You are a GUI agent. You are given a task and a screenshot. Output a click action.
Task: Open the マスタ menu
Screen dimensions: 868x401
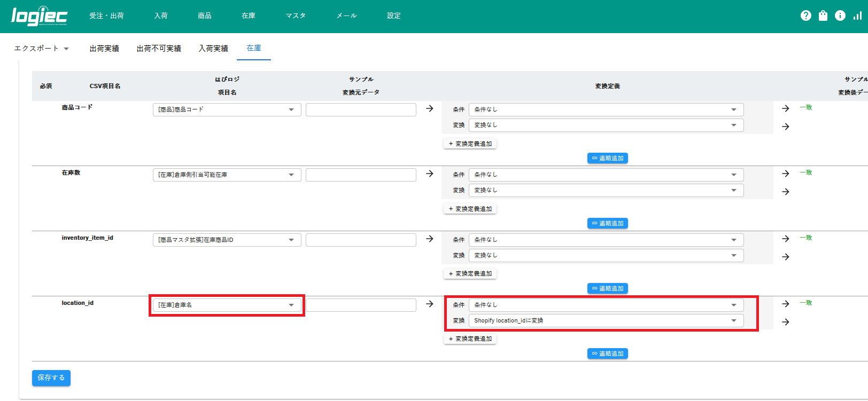click(x=296, y=16)
